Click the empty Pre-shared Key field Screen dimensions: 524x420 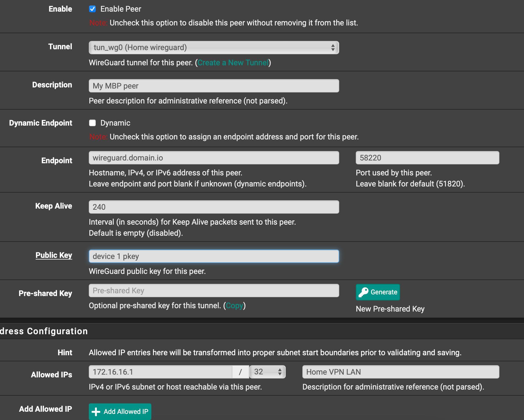214,291
